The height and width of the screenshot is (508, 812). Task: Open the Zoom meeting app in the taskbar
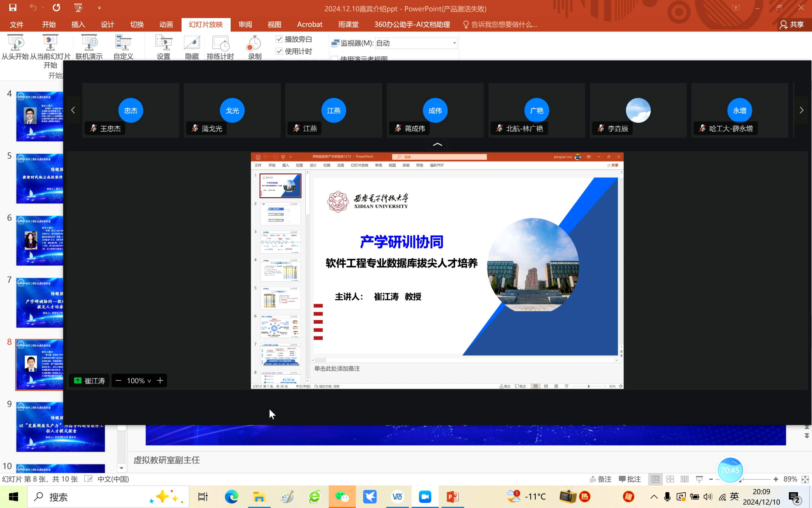click(x=425, y=497)
